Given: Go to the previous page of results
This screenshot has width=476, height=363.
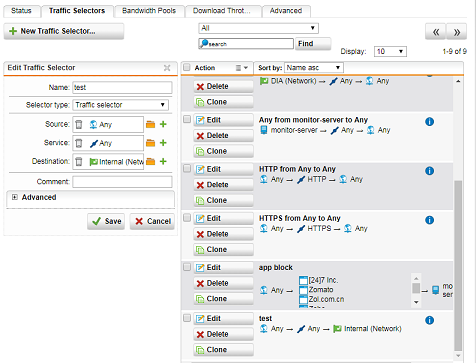Looking at the screenshot, I should point(435,32).
